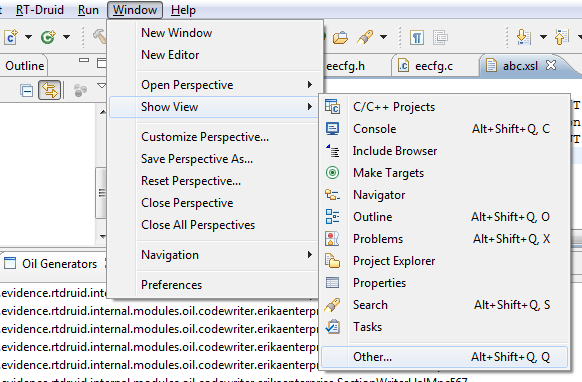Click the Show Whitespace Characters pilcrow icon
The width and height of the screenshot is (582, 382).
pyautogui.click(x=417, y=37)
